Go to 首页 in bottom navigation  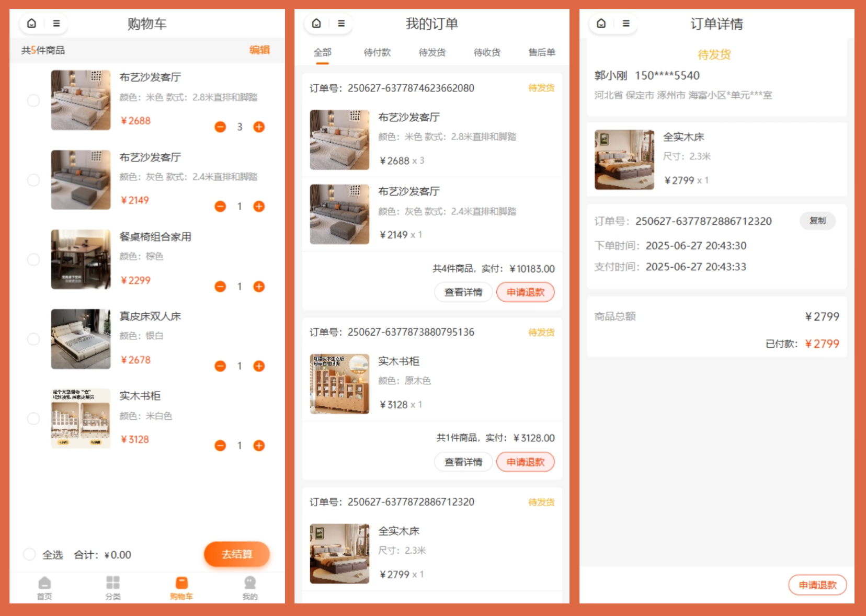pos(44,587)
